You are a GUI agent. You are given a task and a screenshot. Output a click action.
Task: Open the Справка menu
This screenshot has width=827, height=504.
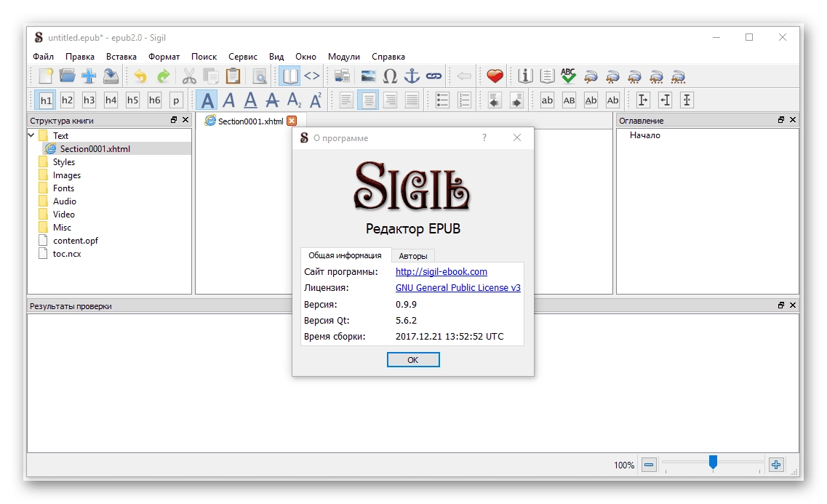pyautogui.click(x=388, y=57)
